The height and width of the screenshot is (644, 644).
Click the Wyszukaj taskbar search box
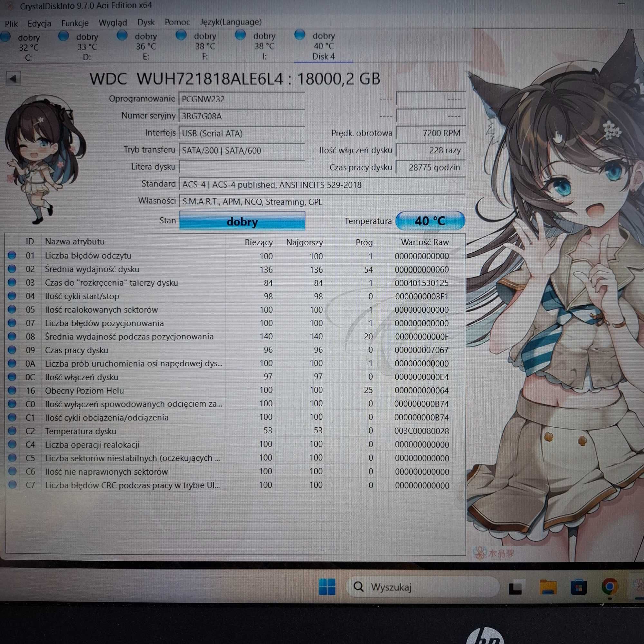pyautogui.click(x=423, y=587)
